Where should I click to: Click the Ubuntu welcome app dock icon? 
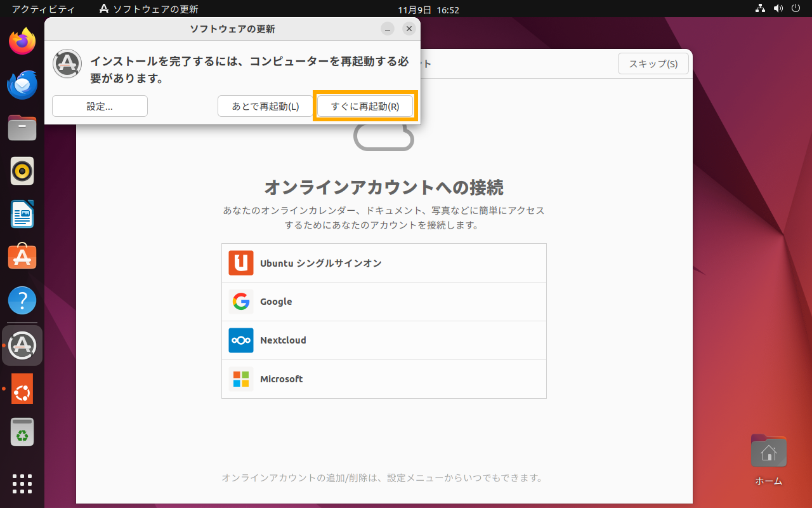pyautogui.click(x=22, y=389)
